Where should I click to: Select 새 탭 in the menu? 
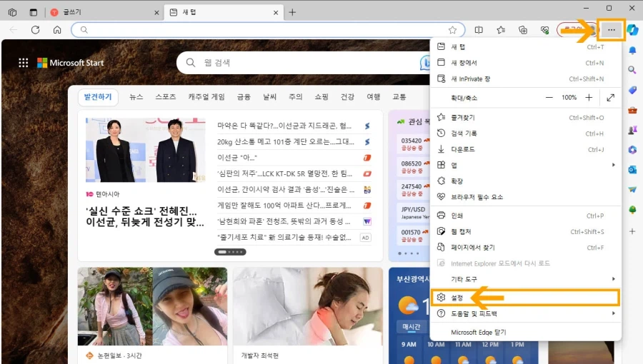tap(525, 46)
